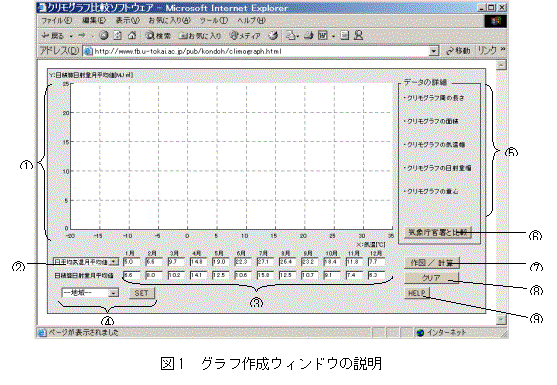Screen dimensions: 557x385
Task: Click the 3月 temperature field showing 9.7
Action: click(x=176, y=262)
